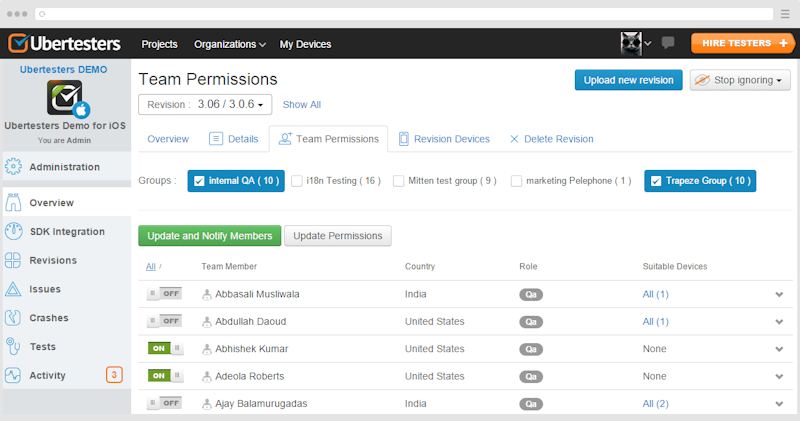Check the i18n Testing group checkbox
The image size is (800, 421).
pyautogui.click(x=297, y=181)
